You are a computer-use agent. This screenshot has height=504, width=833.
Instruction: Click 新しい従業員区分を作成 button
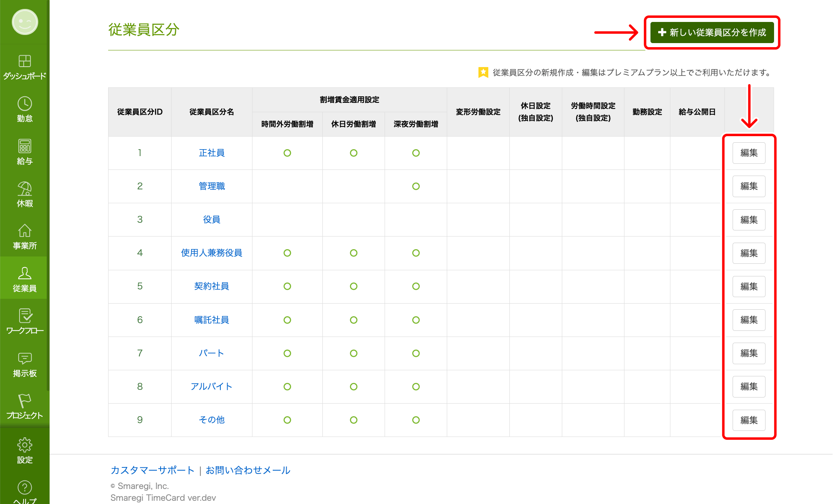[712, 33]
